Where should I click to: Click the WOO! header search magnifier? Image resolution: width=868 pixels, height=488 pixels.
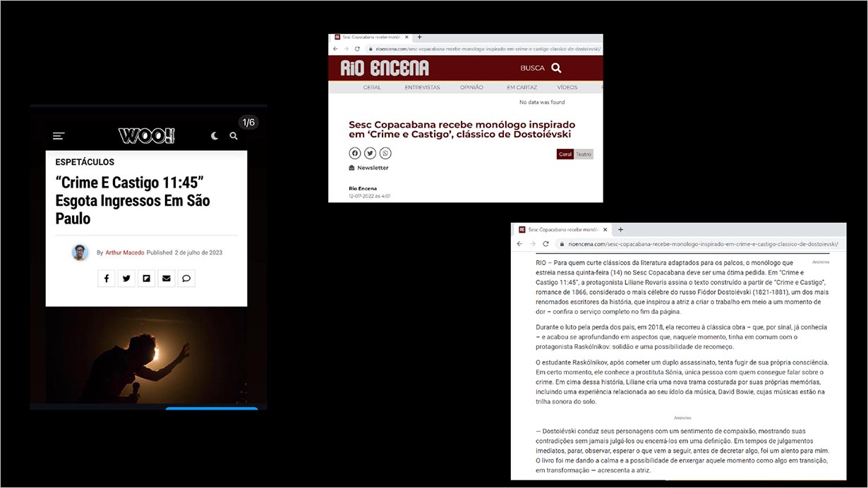coord(234,136)
